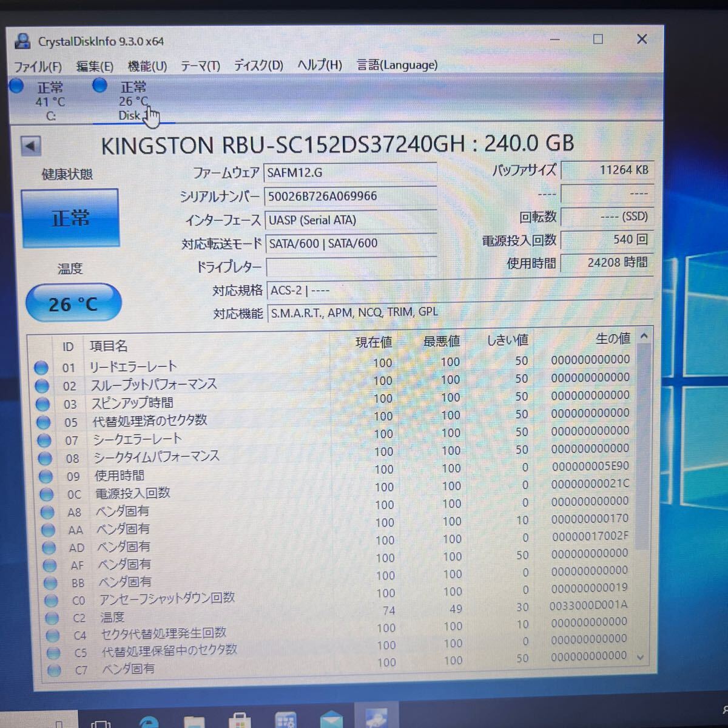
Task: Click the status dot for 07 シークエラーレート
Action: coord(44,440)
